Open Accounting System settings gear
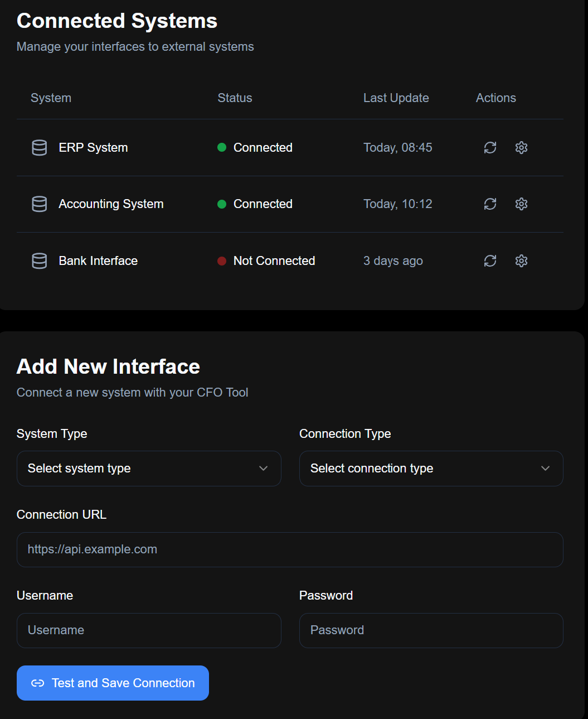The width and height of the screenshot is (588, 719). point(521,204)
